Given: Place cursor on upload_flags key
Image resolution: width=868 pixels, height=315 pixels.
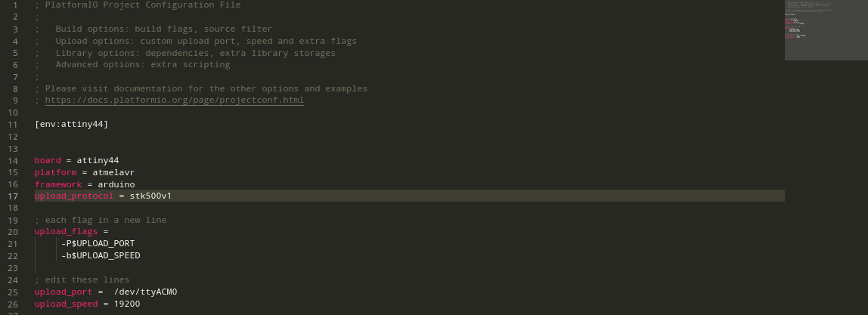Looking at the screenshot, I should click(x=66, y=232).
